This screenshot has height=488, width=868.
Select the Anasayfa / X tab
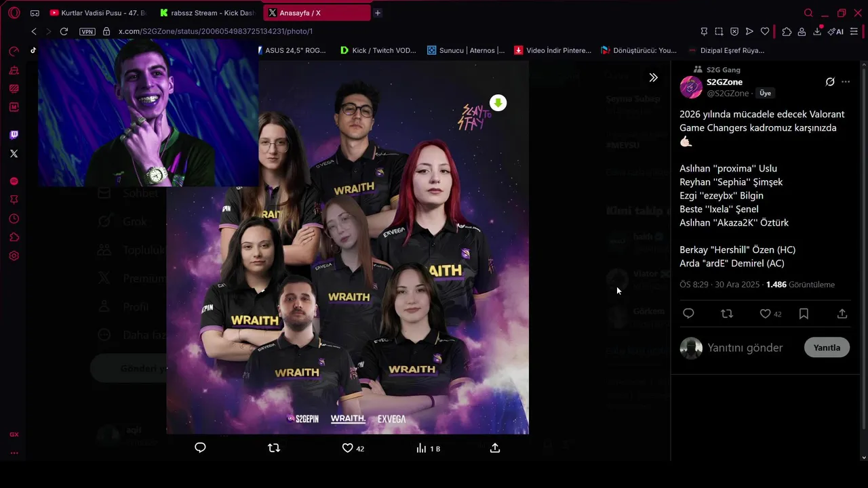click(x=316, y=13)
